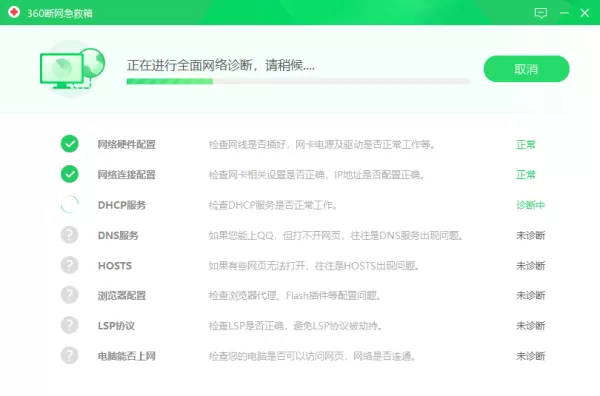Click the question mark icon for HOSTS
Image resolution: width=600 pixels, height=396 pixels.
pos(70,265)
